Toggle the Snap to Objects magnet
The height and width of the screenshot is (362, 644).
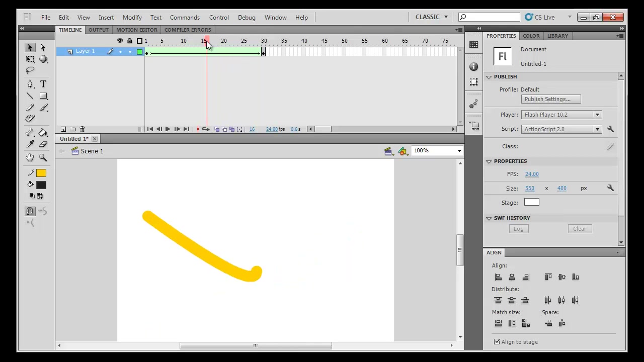[x=30, y=211]
